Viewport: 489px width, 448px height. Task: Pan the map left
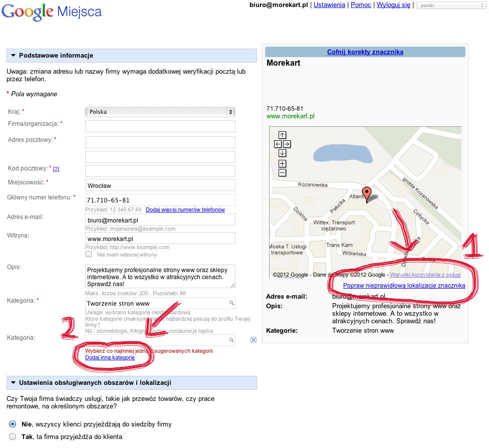(278, 144)
